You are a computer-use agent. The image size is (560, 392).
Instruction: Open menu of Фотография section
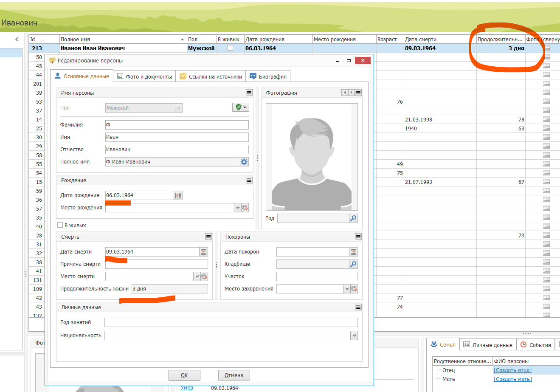pos(358,93)
